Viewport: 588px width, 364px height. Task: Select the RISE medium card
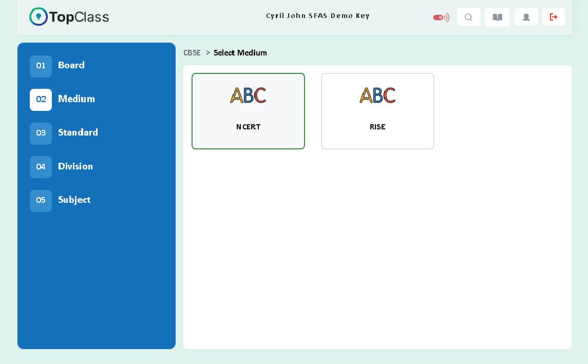tap(377, 111)
